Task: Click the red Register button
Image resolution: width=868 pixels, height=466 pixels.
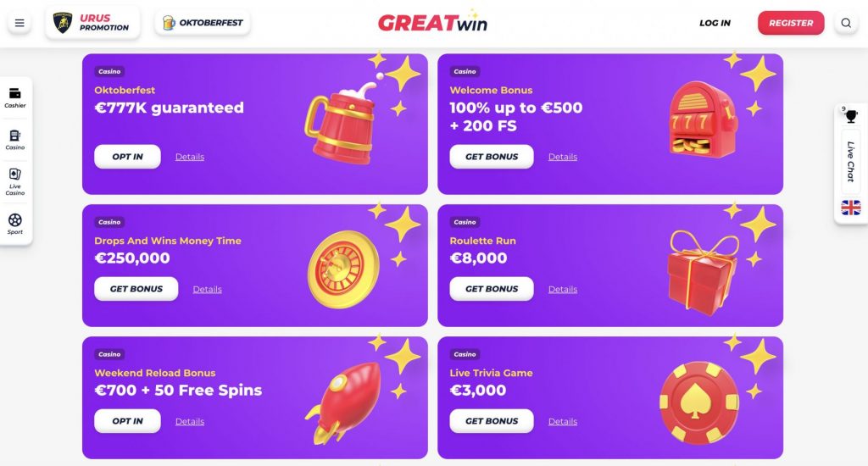Action: pyautogui.click(x=790, y=23)
